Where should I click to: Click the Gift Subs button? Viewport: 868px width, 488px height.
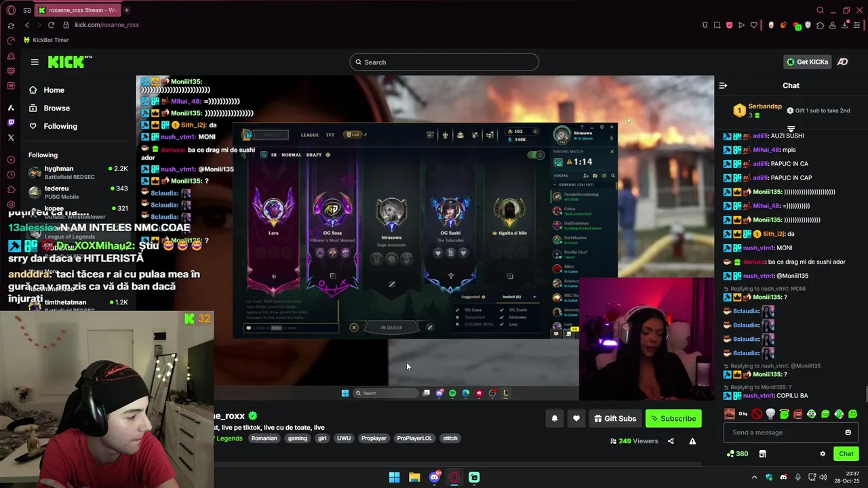click(x=615, y=419)
